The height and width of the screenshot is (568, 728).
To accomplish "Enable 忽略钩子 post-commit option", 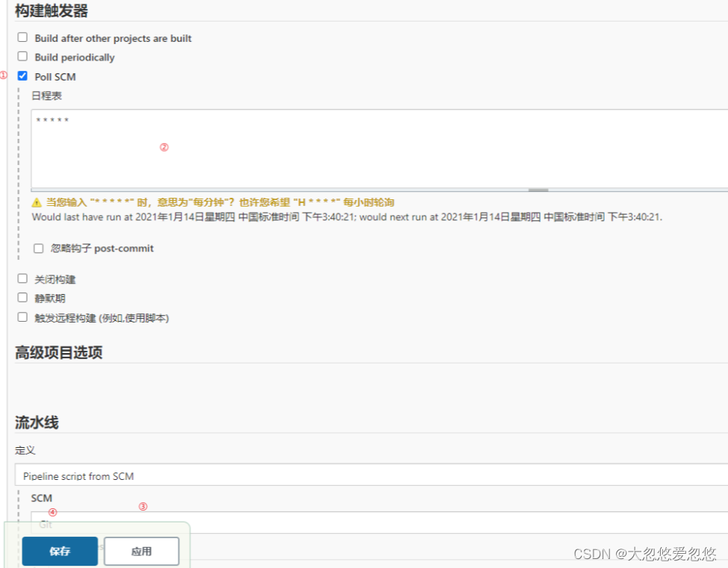I will (39, 249).
